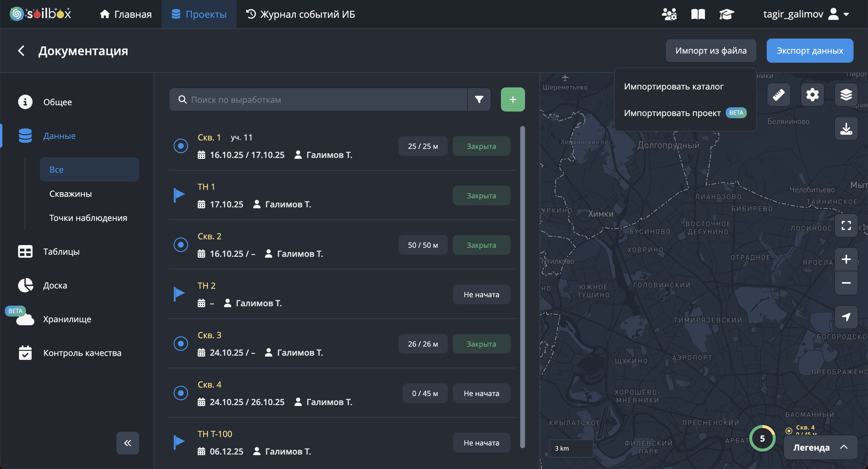Choose Импортировать каталог menu item
Viewport: 868px width, 469px height.
pyautogui.click(x=673, y=87)
